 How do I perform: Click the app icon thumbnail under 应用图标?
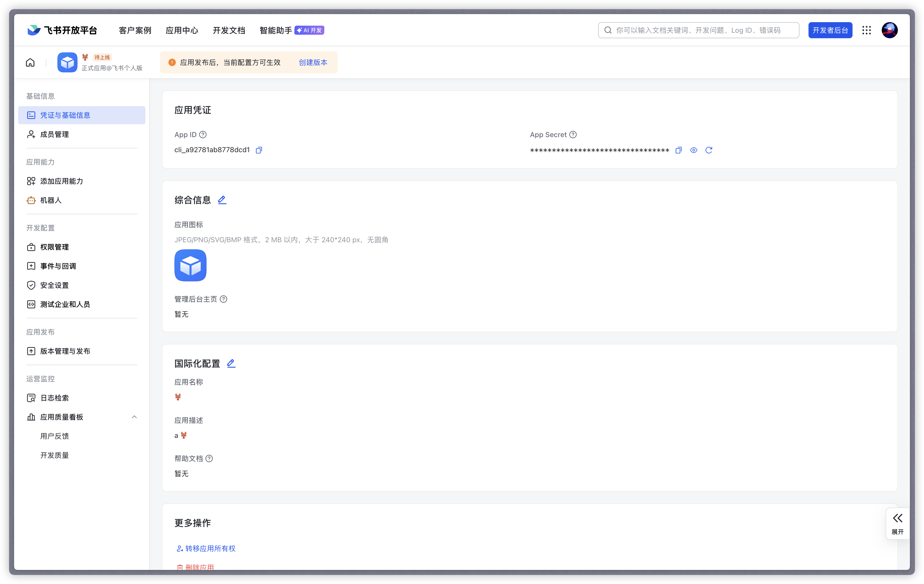point(190,265)
